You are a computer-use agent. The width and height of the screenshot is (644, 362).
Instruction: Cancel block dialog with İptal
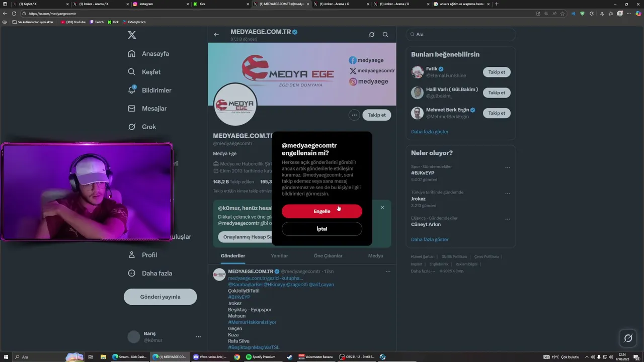[322, 229]
